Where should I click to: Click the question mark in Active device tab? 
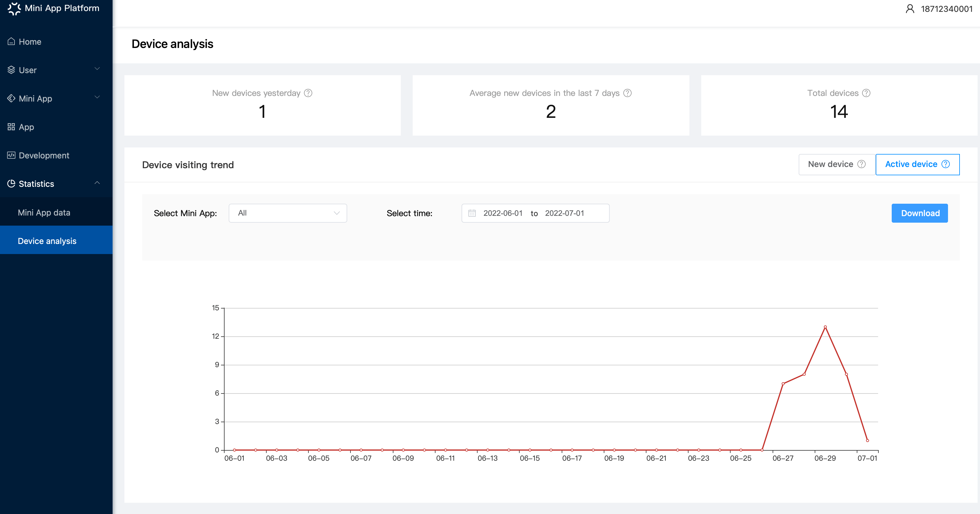coord(946,164)
